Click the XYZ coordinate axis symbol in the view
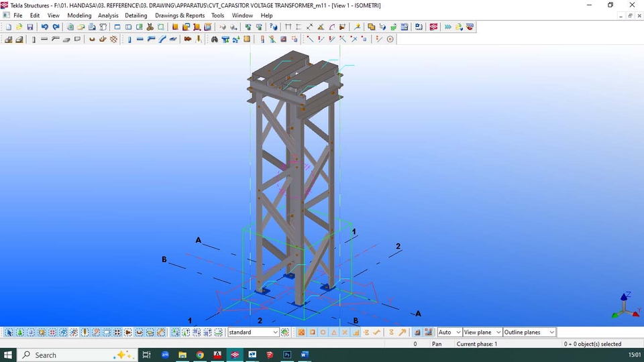The height and width of the screenshot is (362, 644). point(626,306)
